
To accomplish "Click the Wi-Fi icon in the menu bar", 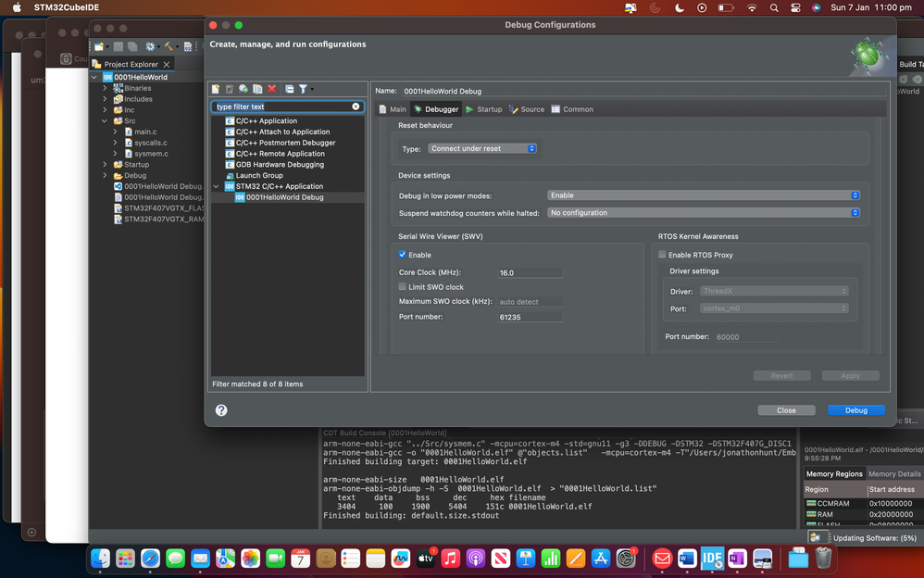I will point(752,7).
